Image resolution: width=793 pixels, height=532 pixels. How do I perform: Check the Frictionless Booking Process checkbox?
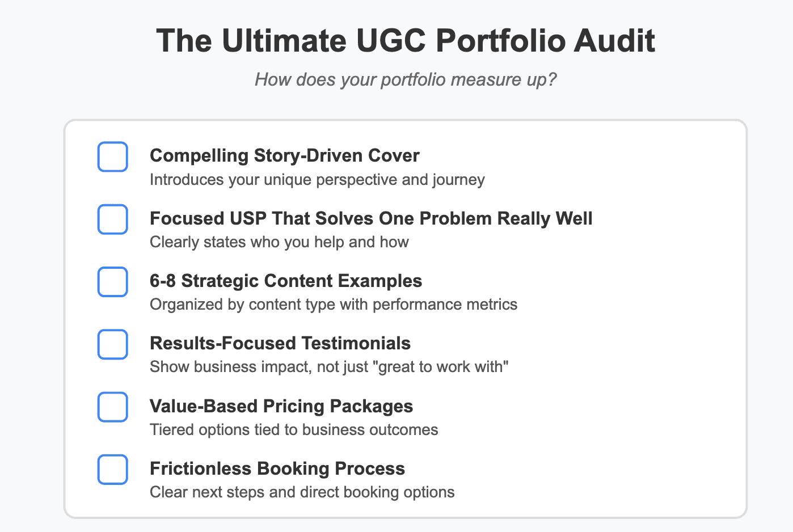click(x=112, y=470)
